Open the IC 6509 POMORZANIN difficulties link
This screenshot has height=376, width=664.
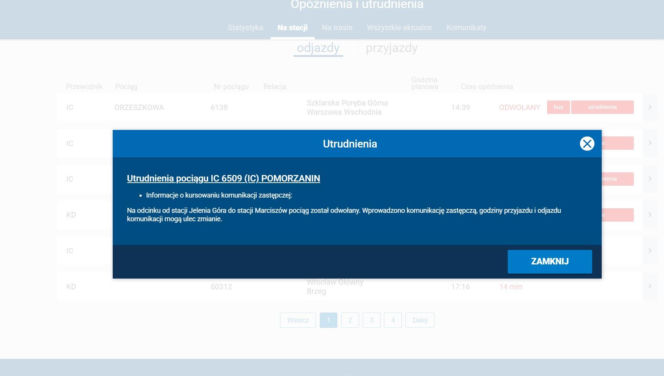pos(223,178)
